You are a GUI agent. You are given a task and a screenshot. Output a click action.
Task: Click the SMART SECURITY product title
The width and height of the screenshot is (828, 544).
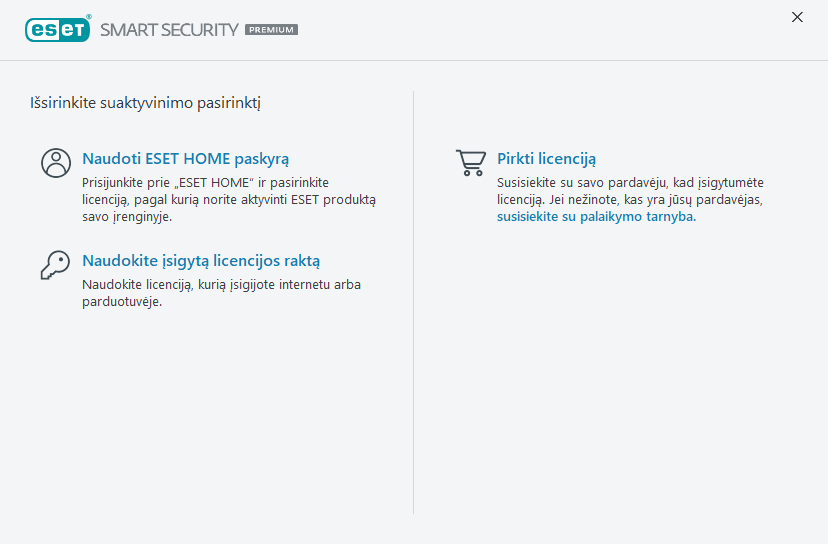coord(169,30)
